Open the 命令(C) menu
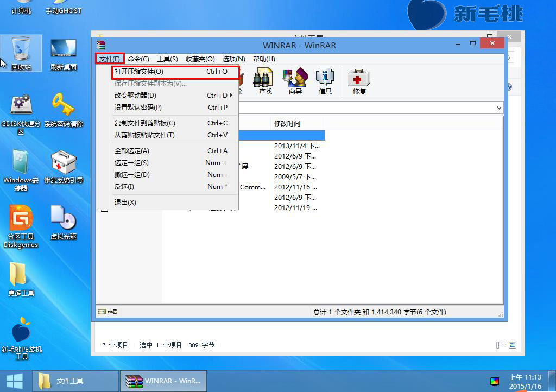 (x=138, y=59)
